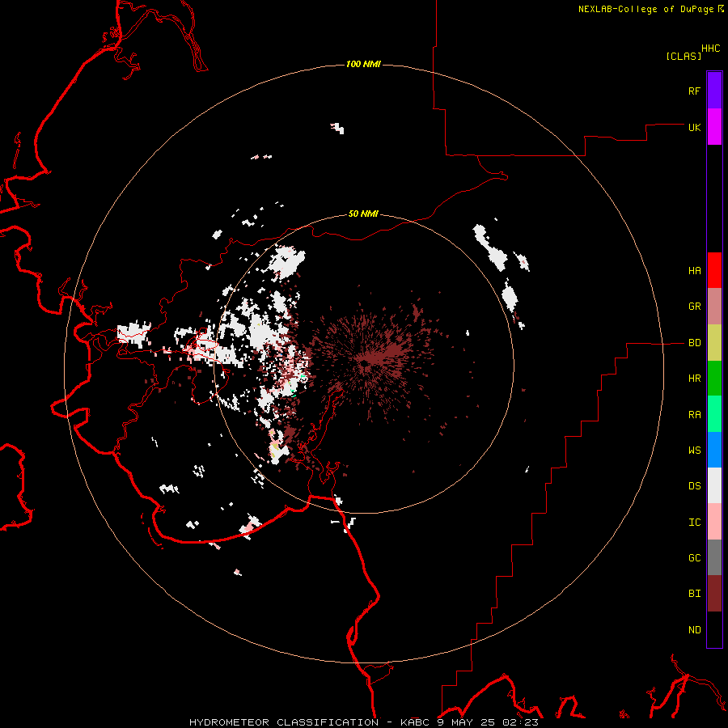
Task: Click the radar site center of biological echoes
Action: [366, 363]
